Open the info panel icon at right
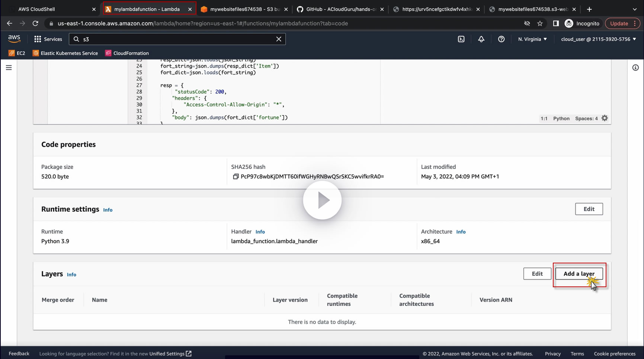 click(635, 68)
